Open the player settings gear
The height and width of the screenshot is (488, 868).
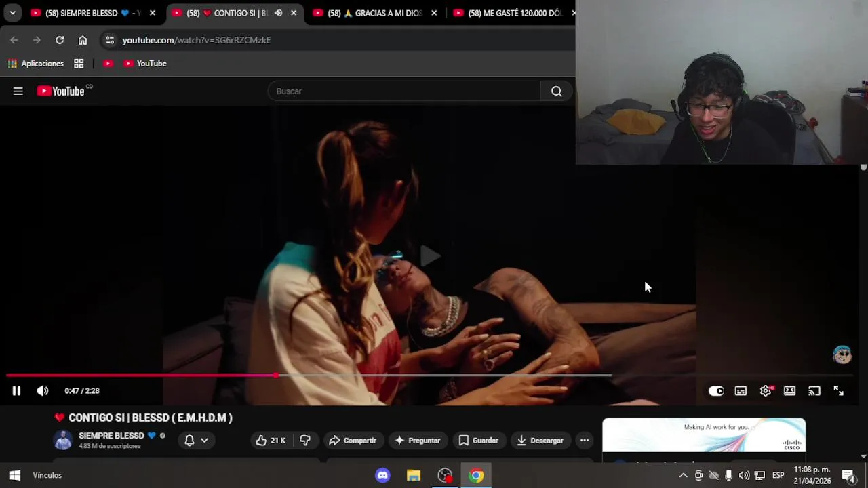(766, 391)
